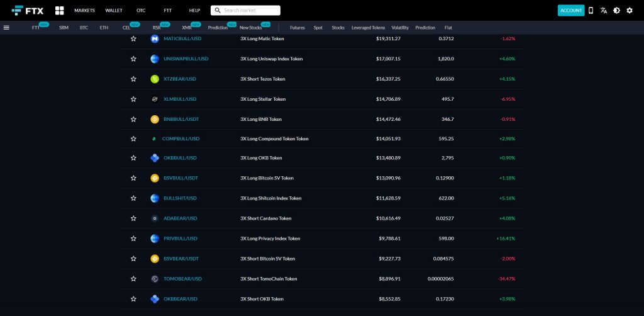Switch to the Fiat tab
This screenshot has height=316, width=644.
click(448, 28)
